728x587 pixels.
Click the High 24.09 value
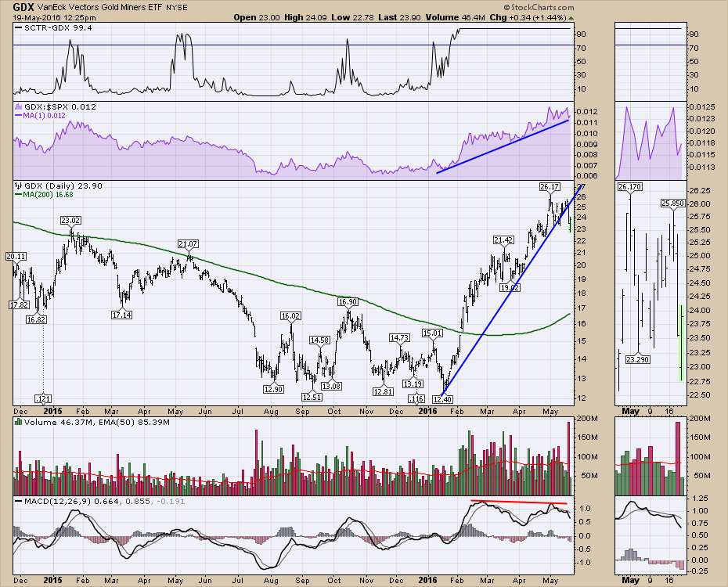306,18
